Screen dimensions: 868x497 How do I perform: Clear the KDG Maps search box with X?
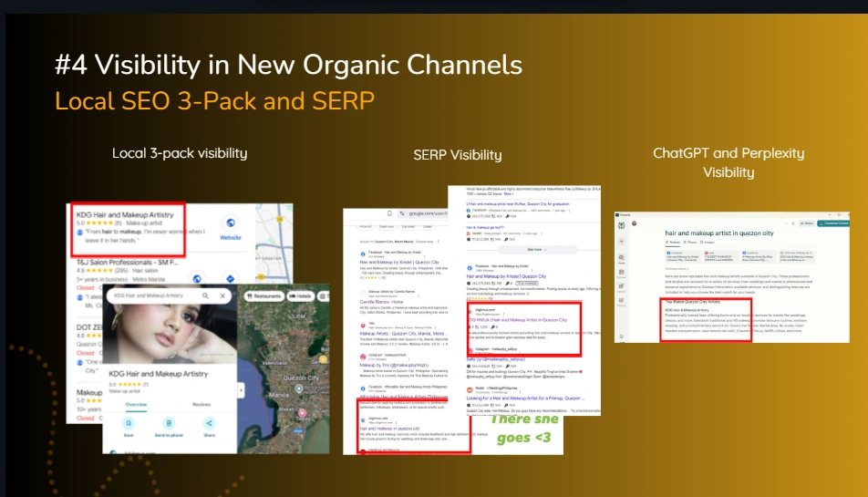(x=222, y=296)
